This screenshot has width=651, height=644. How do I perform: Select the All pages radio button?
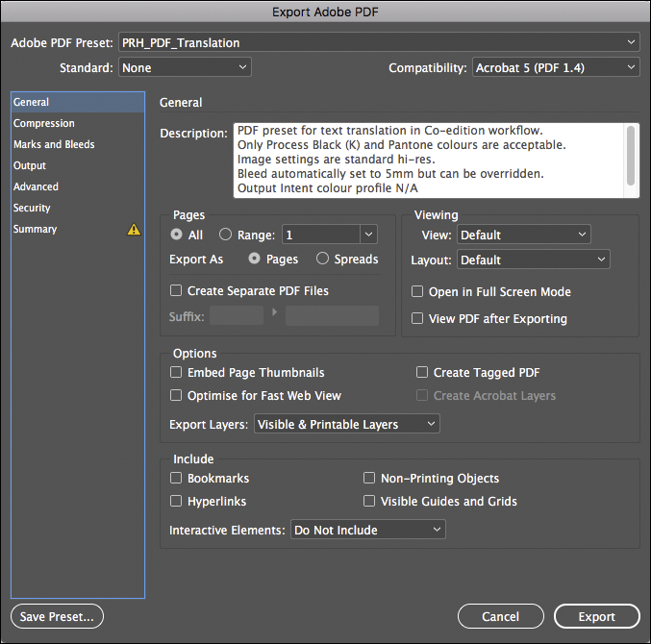[x=176, y=235]
